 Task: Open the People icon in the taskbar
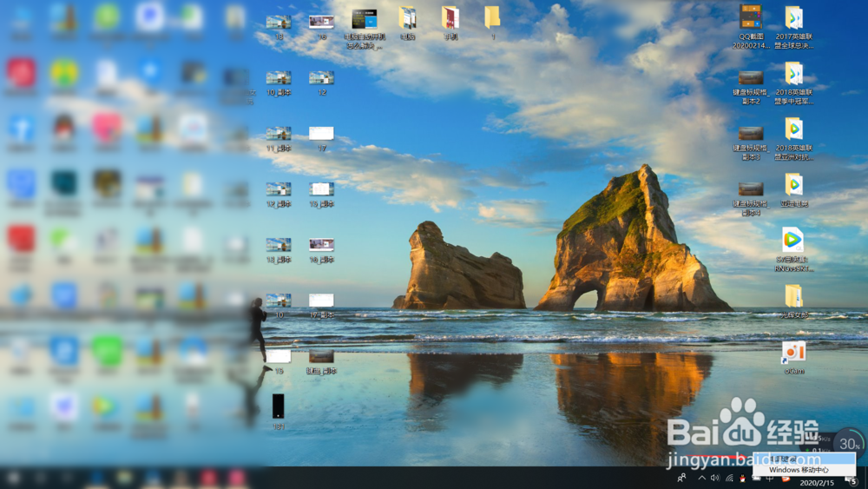coord(682,478)
